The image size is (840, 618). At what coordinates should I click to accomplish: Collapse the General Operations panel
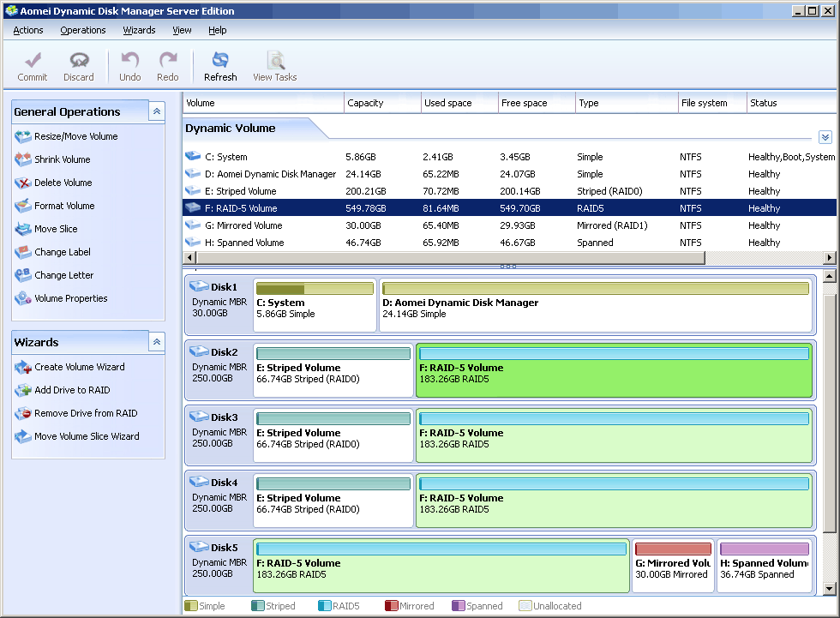tap(156, 111)
